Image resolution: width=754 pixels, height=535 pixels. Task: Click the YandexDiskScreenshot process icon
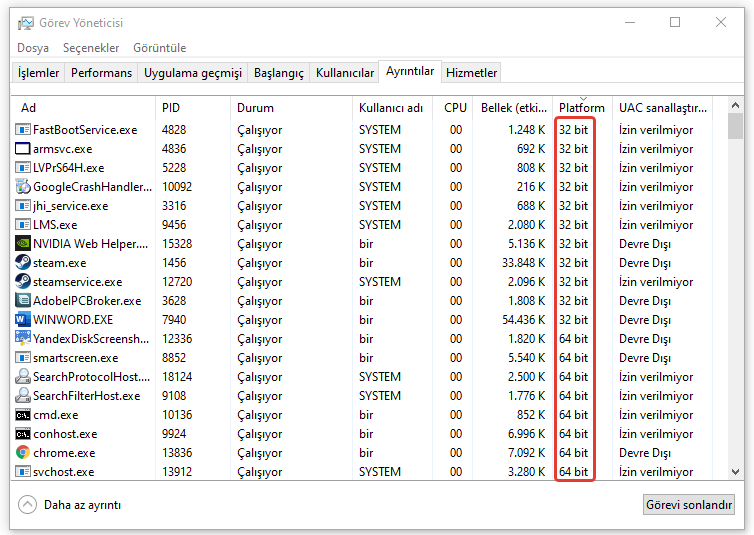click(x=23, y=339)
